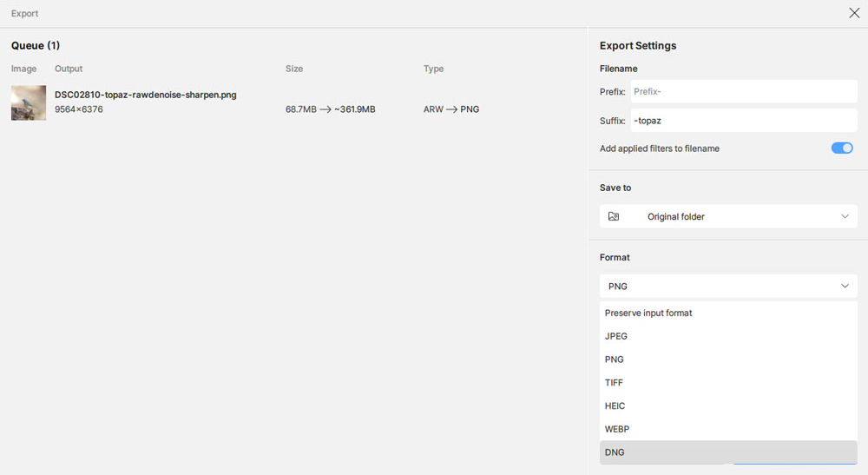Image resolution: width=868 pixels, height=475 pixels.
Task: Choose Preserve input format option
Action: (648, 313)
